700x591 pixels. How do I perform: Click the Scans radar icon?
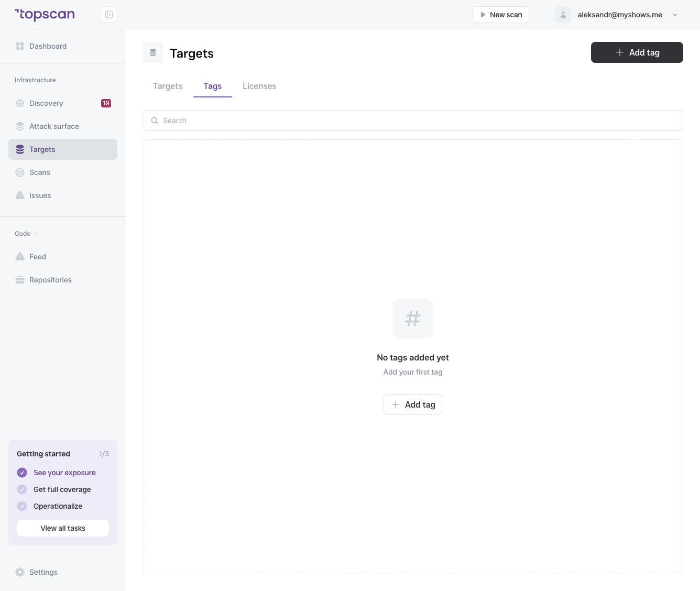[x=20, y=172]
